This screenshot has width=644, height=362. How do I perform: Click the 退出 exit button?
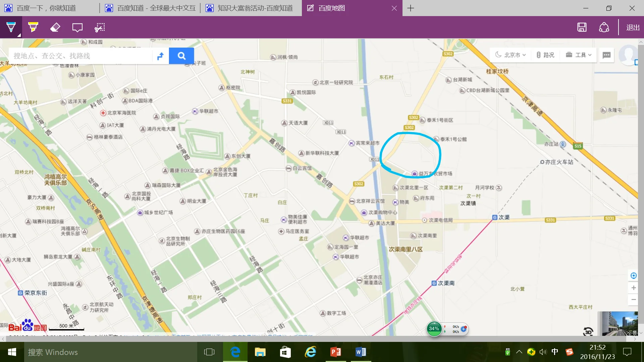point(632,27)
